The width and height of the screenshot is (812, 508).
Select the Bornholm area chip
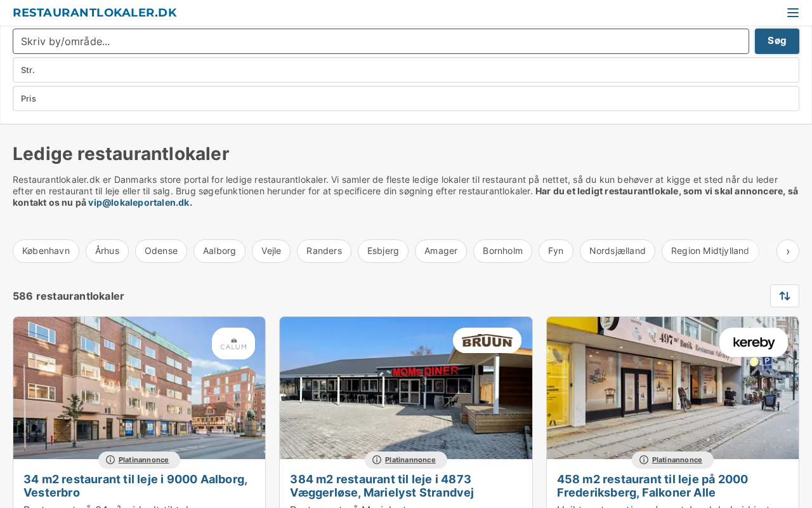coord(502,251)
